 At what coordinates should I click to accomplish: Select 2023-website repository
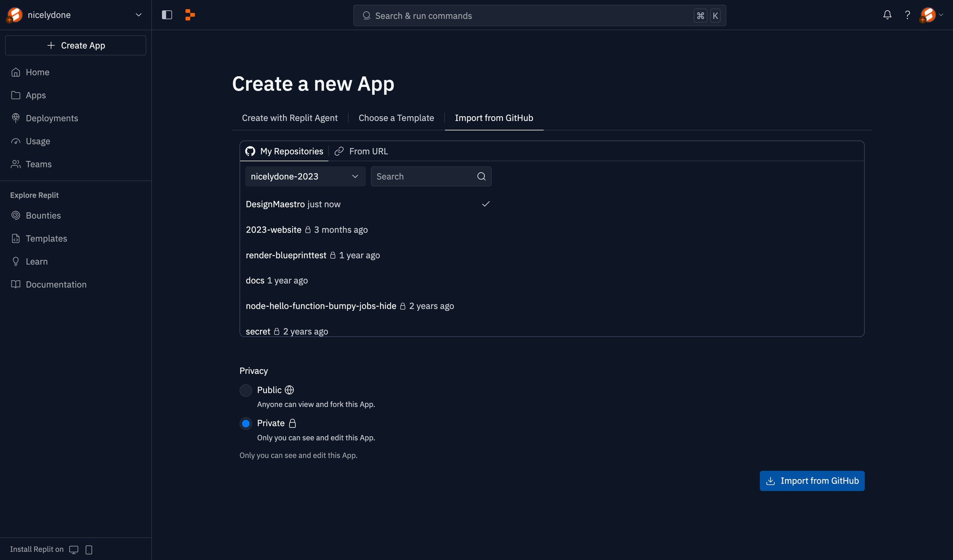click(368, 229)
